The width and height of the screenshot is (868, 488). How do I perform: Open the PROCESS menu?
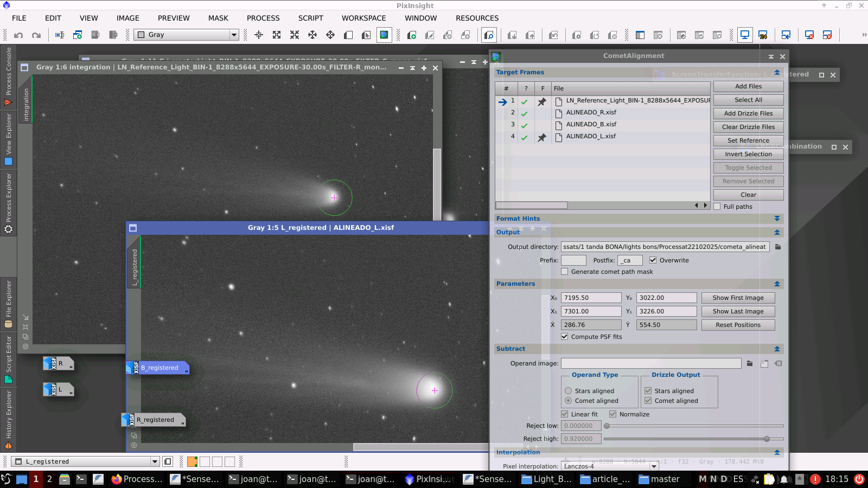[x=263, y=18]
